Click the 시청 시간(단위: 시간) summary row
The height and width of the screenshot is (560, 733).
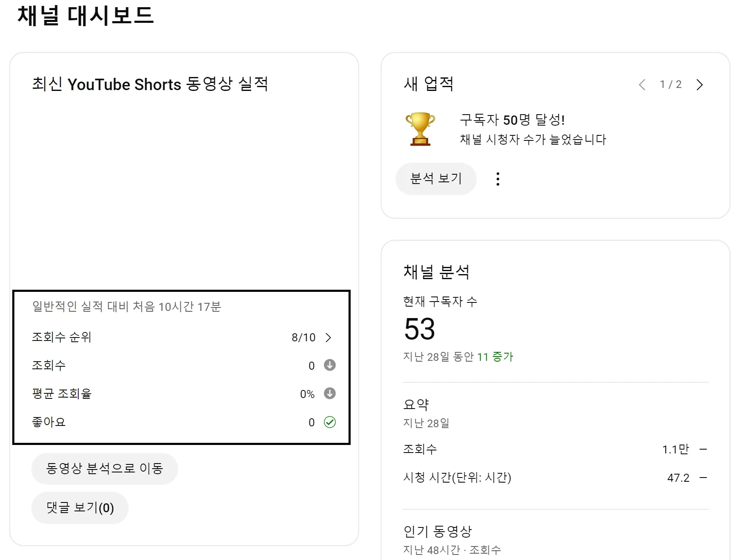[555, 478]
